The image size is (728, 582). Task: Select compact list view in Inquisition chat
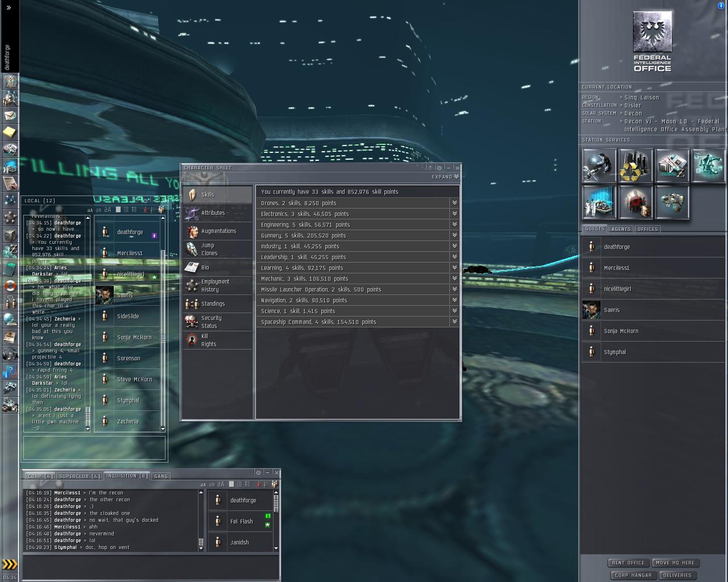231,484
